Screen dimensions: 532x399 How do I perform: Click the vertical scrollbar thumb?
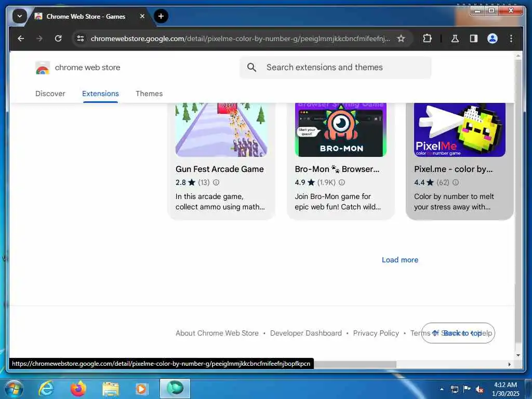(x=518, y=202)
